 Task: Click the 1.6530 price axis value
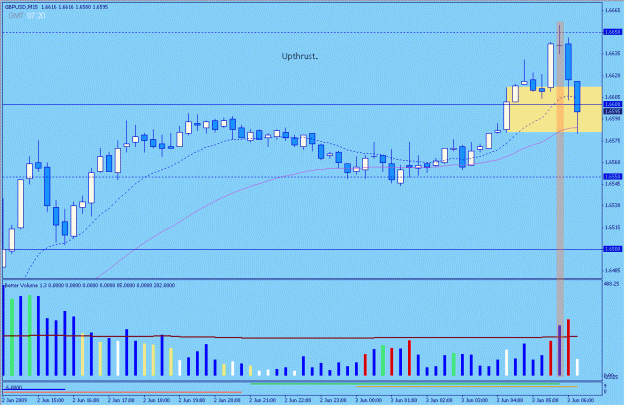coord(613,206)
